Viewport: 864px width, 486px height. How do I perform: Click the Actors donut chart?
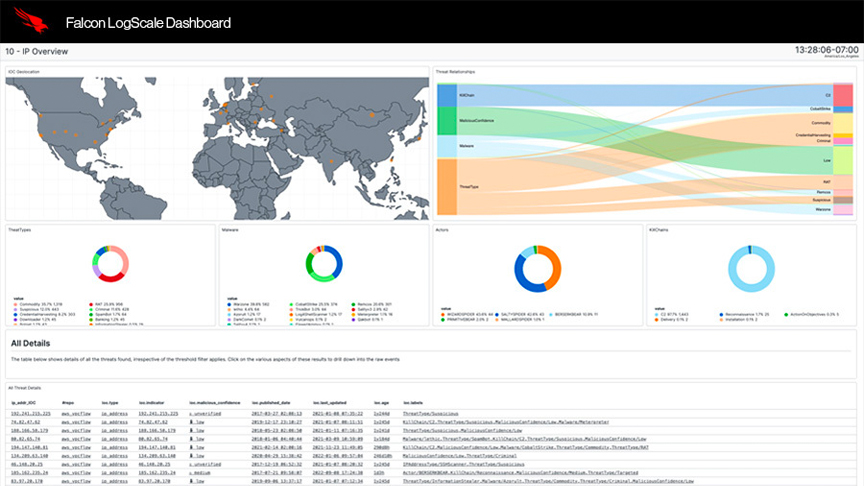point(538,269)
